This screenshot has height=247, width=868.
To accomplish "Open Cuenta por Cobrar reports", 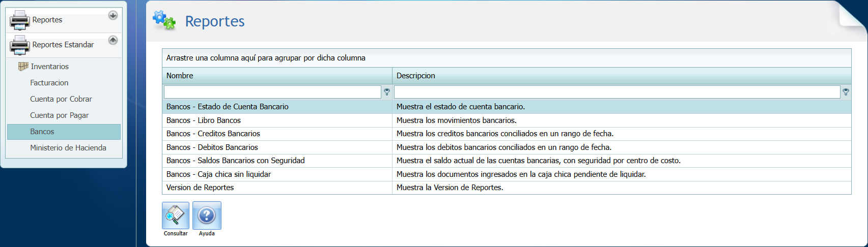I will [61, 99].
